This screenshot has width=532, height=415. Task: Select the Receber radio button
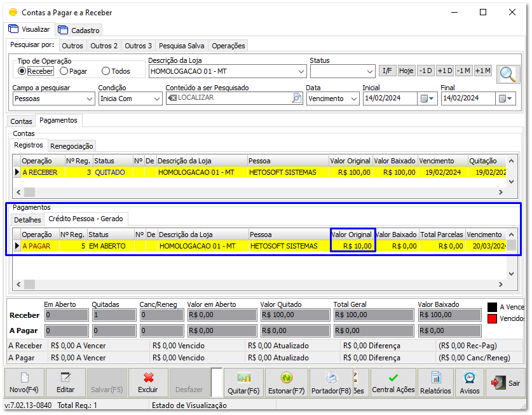22,72
